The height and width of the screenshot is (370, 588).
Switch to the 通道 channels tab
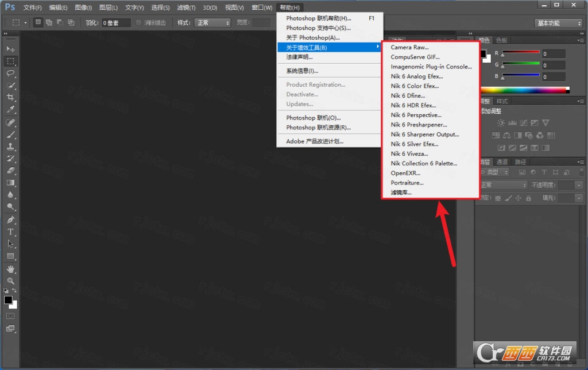click(x=502, y=162)
